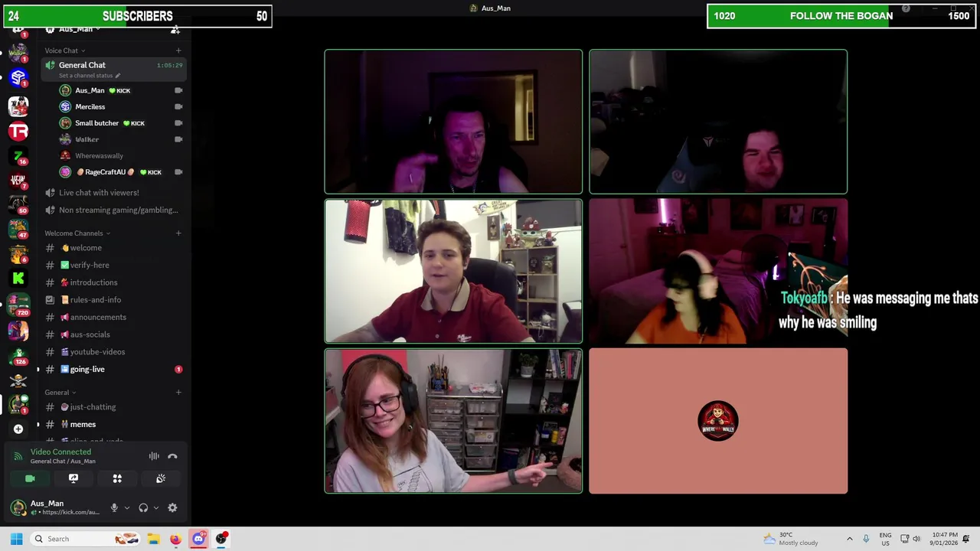Open the introductions channel
This screenshot has height=551, width=980.
pos(113,282)
